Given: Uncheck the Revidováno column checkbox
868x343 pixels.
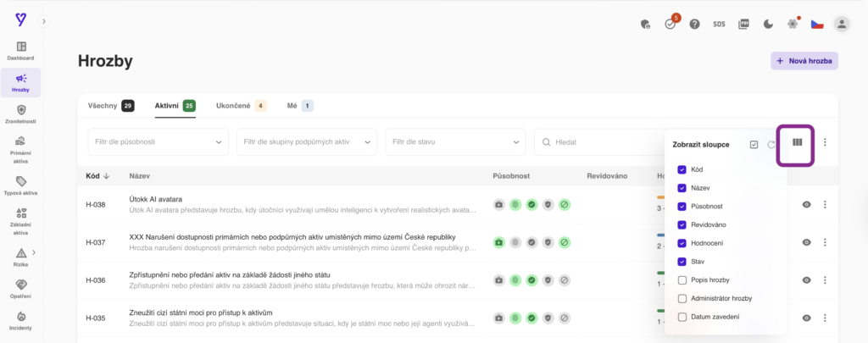Looking at the screenshot, I should point(682,224).
